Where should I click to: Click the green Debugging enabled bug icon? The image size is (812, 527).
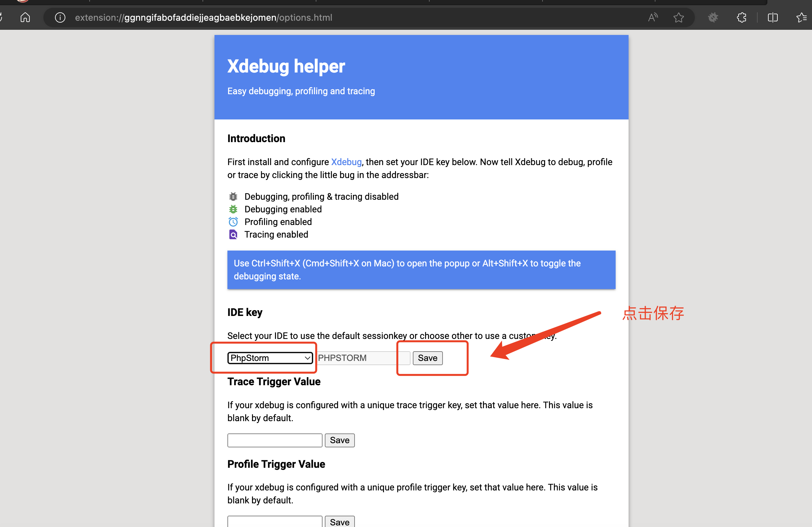pyautogui.click(x=233, y=209)
